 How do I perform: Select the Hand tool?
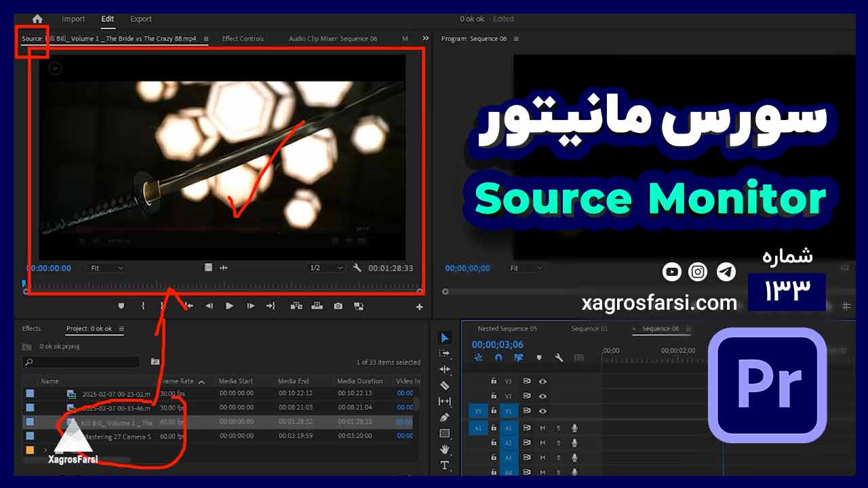click(445, 449)
